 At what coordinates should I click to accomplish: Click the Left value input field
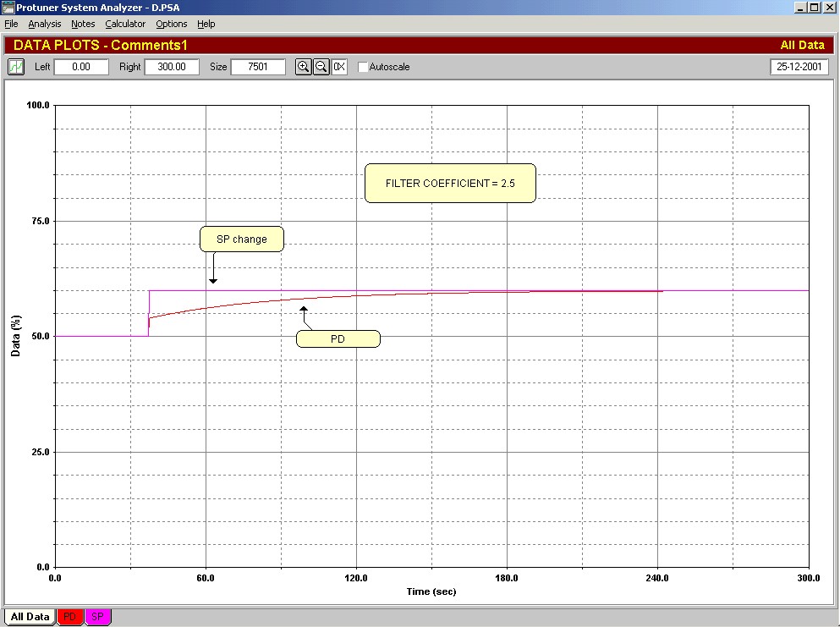(81, 67)
